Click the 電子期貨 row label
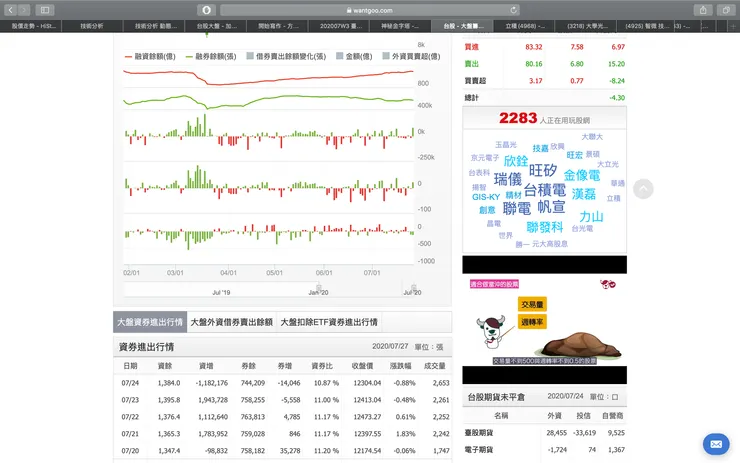Image resolution: width=740 pixels, height=463 pixels. coord(479,449)
